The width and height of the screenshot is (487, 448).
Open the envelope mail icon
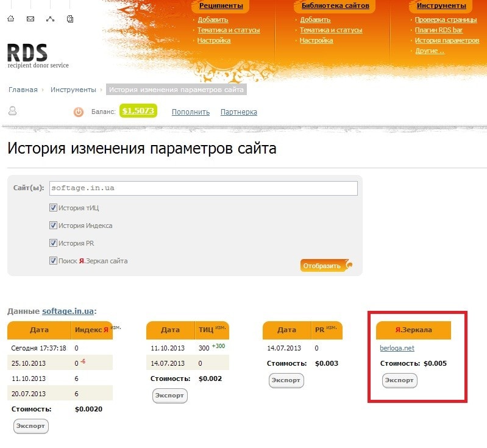point(30,19)
